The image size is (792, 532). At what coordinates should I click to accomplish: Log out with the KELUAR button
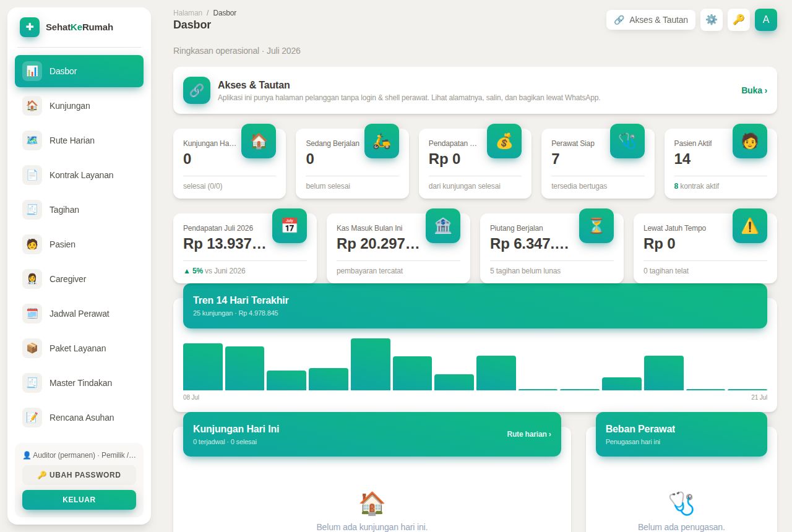(x=79, y=500)
